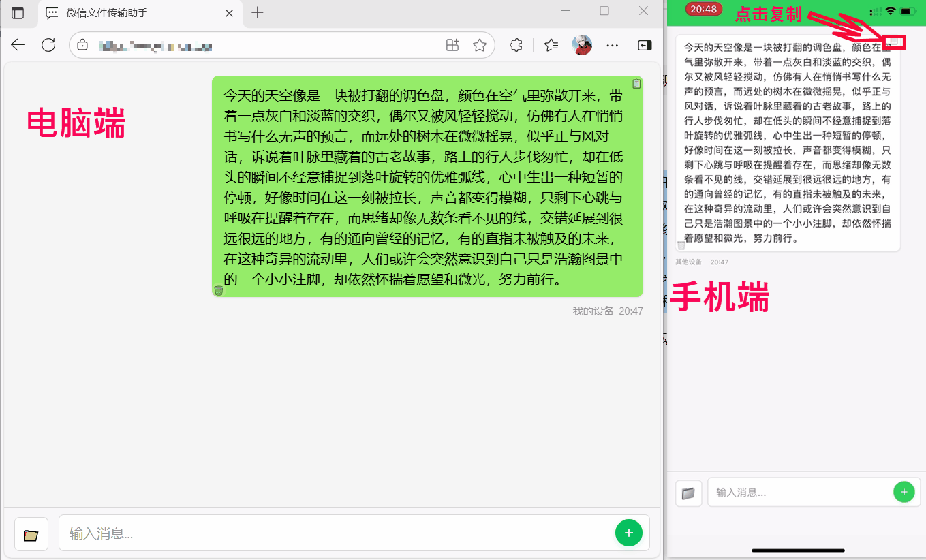Image resolution: width=926 pixels, height=560 pixels.
Task: Add this page to favorites with star
Action: point(480,46)
